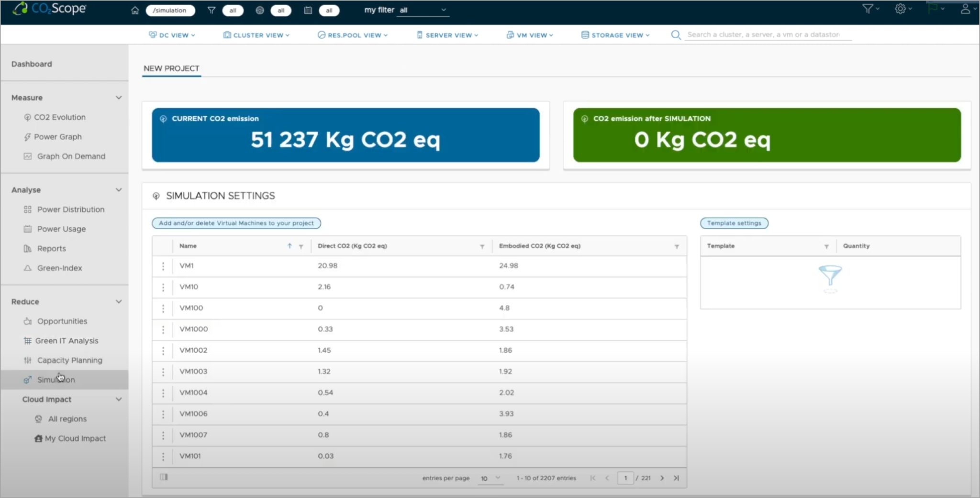
Task: Click the green flag notification icon
Action: 933,9
